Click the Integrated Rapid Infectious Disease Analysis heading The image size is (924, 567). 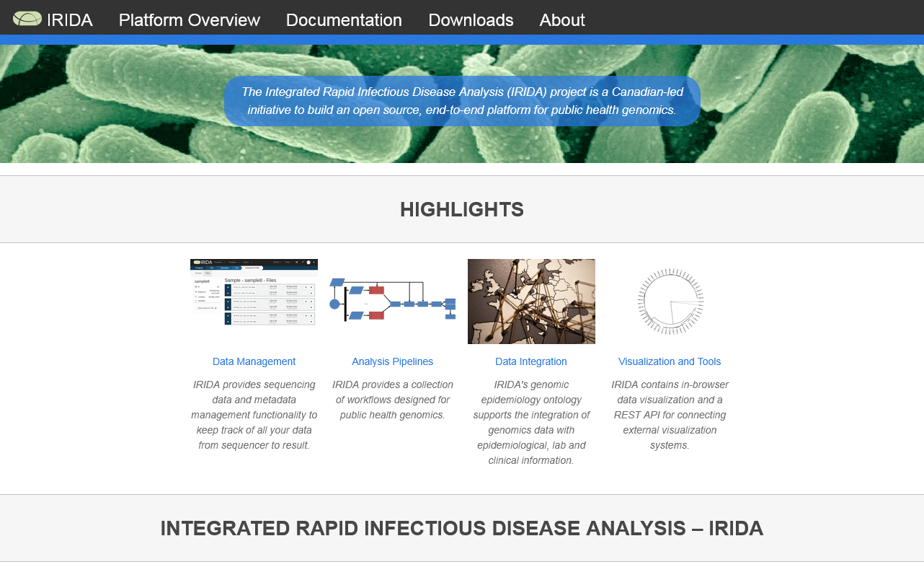click(462, 528)
